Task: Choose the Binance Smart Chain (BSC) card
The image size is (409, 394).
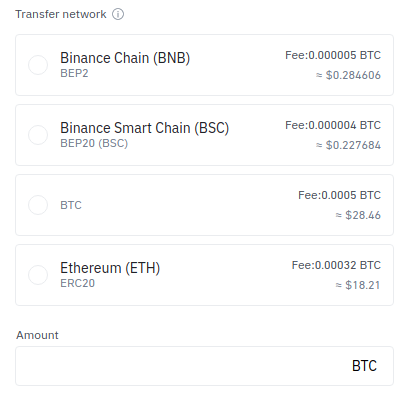Action: tap(204, 135)
